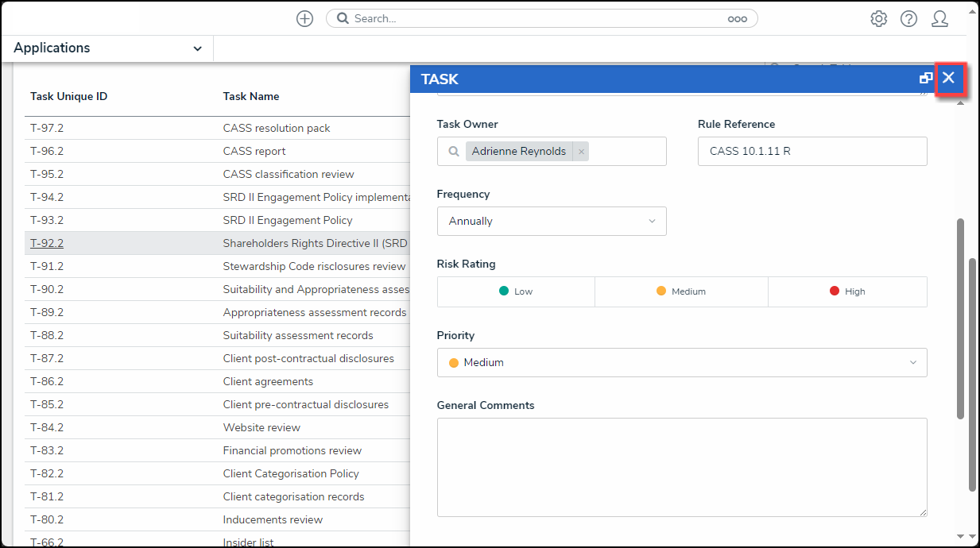Click into the General Comments text area
The image size is (980, 548).
point(681,467)
